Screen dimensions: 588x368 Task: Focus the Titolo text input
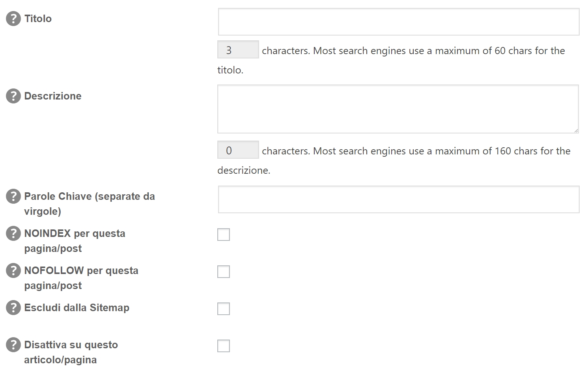(x=398, y=22)
